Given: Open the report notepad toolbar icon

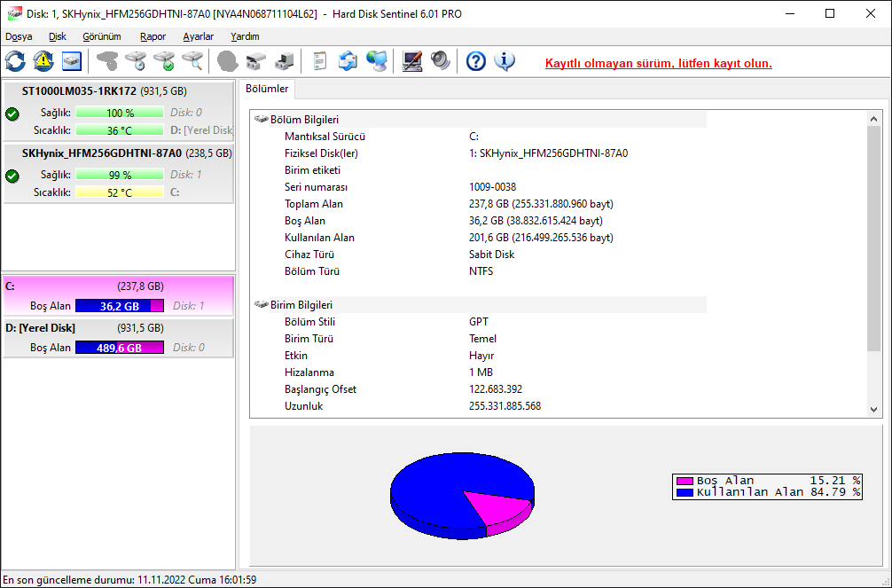Looking at the screenshot, I should (x=320, y=61).
